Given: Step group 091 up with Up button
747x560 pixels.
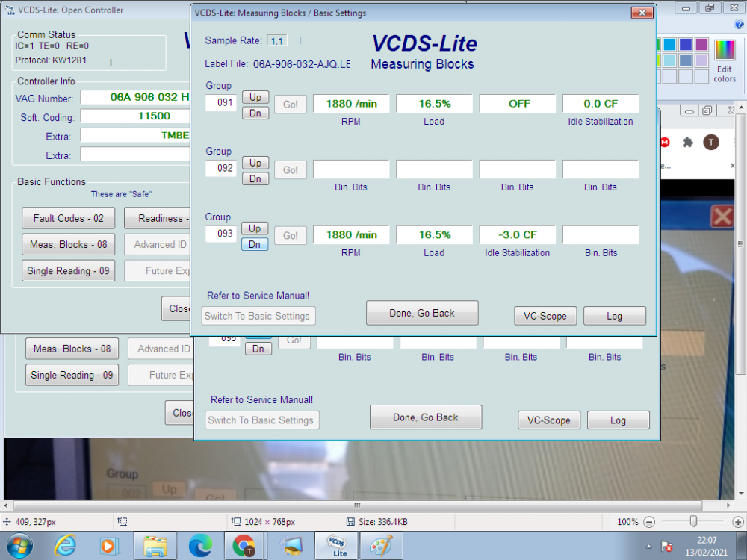Looking at the screenshot, I should 255,97.
